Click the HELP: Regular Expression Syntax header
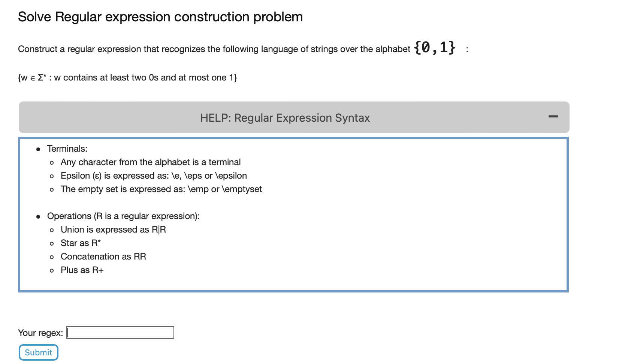This screenshot has height=364, width=628. (285, 118)
